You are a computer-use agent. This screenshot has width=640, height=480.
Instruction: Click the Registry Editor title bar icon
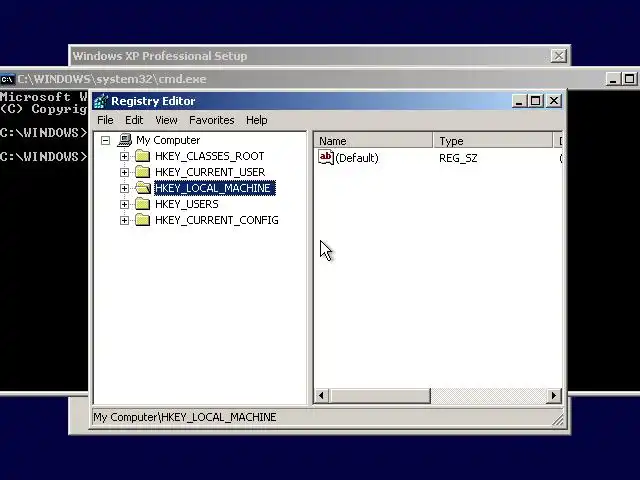click(x=101, y=101)
